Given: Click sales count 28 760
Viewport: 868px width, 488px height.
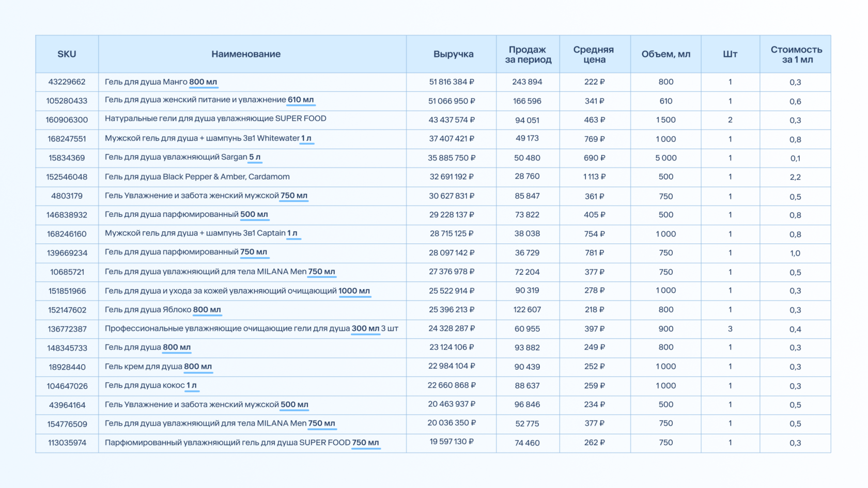Looking at the screenshot, I should [x=527, y=177].
